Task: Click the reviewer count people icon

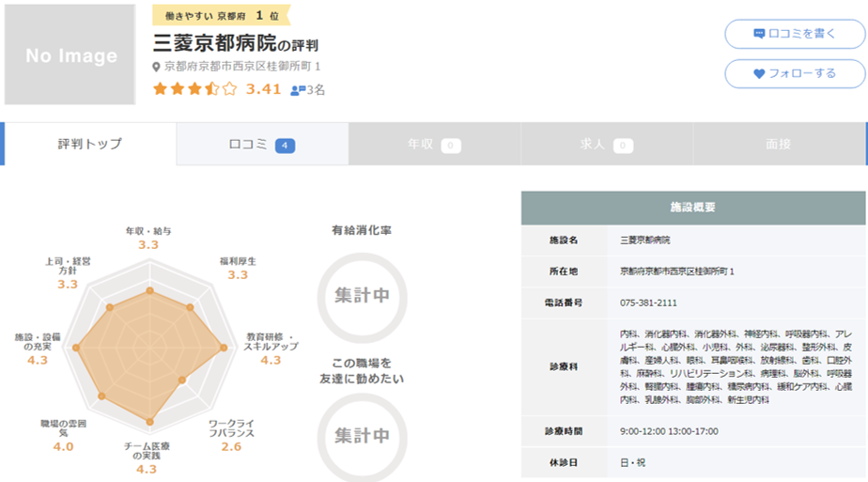Action: pos(298,89)
